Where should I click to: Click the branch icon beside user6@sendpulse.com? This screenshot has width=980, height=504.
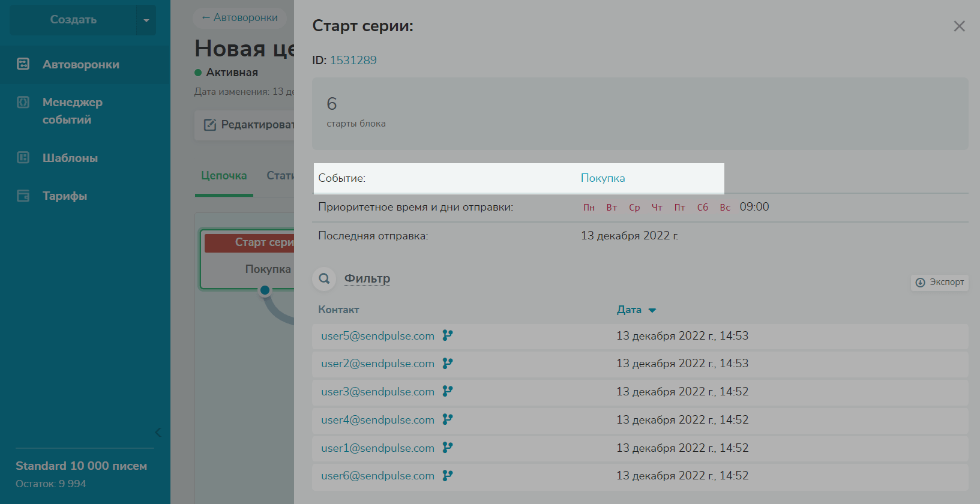click(448, 475)
